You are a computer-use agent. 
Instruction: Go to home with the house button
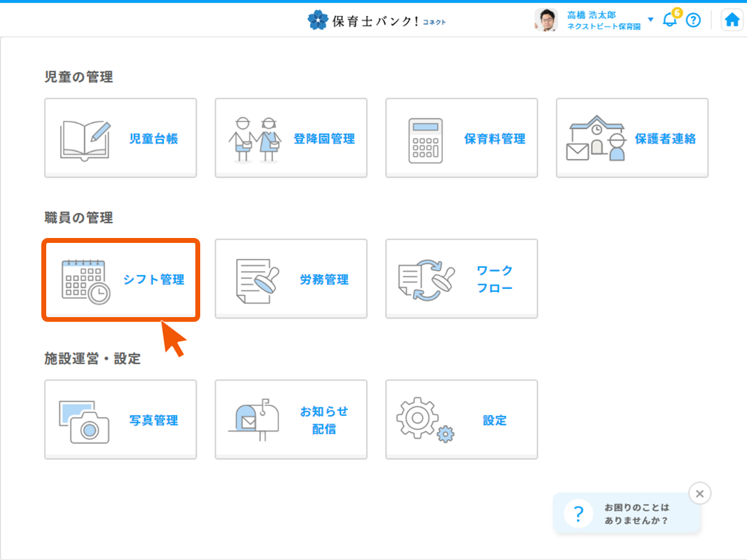point(732,20)
